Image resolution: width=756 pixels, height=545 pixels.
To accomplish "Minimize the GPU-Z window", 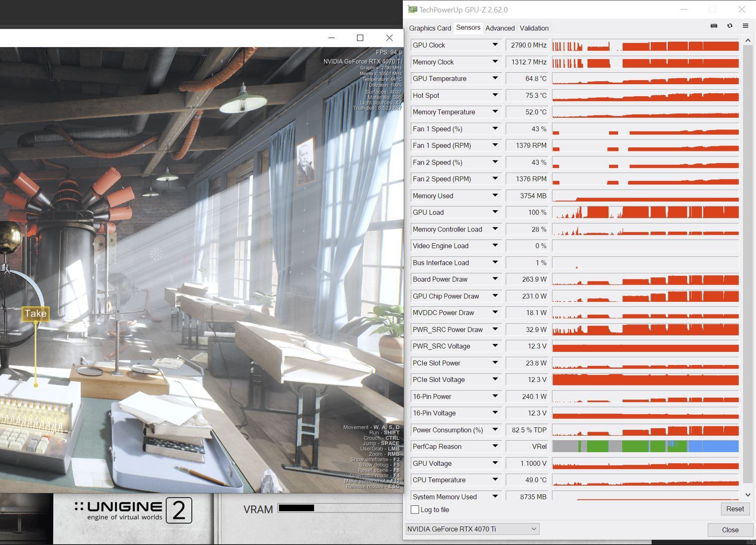I will click(685, 10).
